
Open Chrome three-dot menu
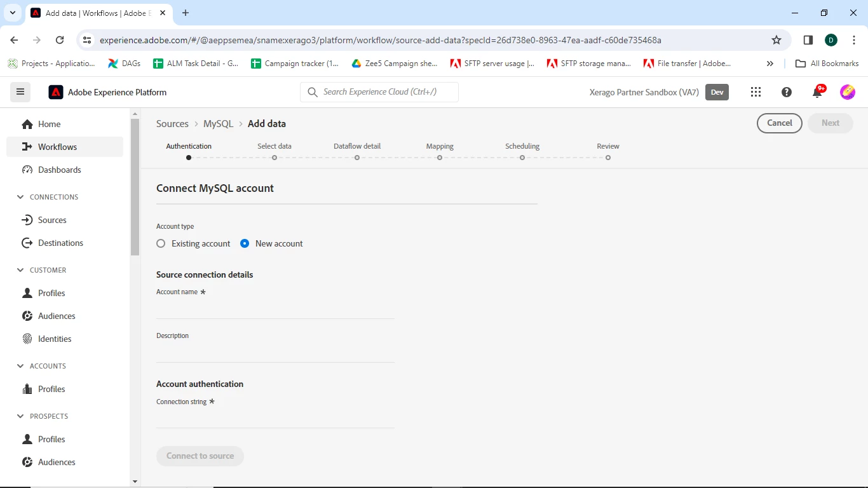[854, 40]
